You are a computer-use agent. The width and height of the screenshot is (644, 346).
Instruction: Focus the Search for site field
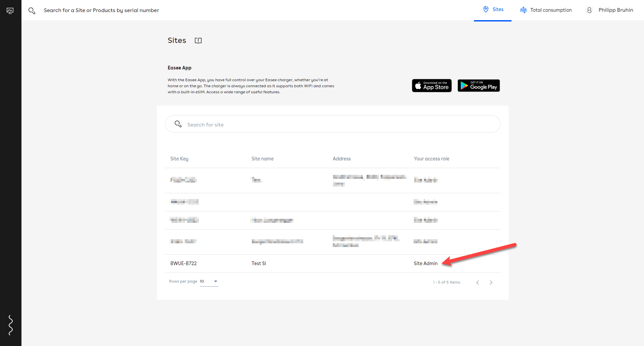tap(333, 124)
